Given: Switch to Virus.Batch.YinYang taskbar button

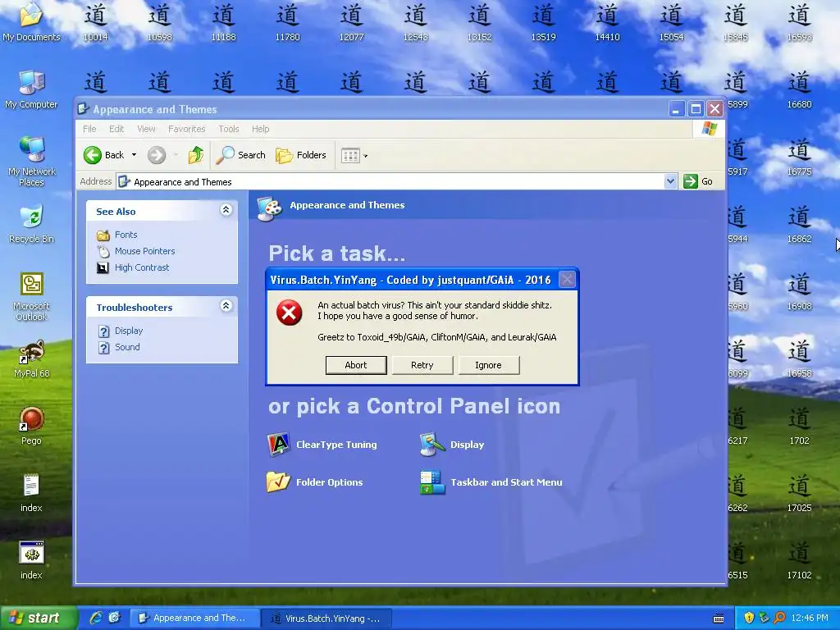Looking at the screenshot, I should point(327,618).
